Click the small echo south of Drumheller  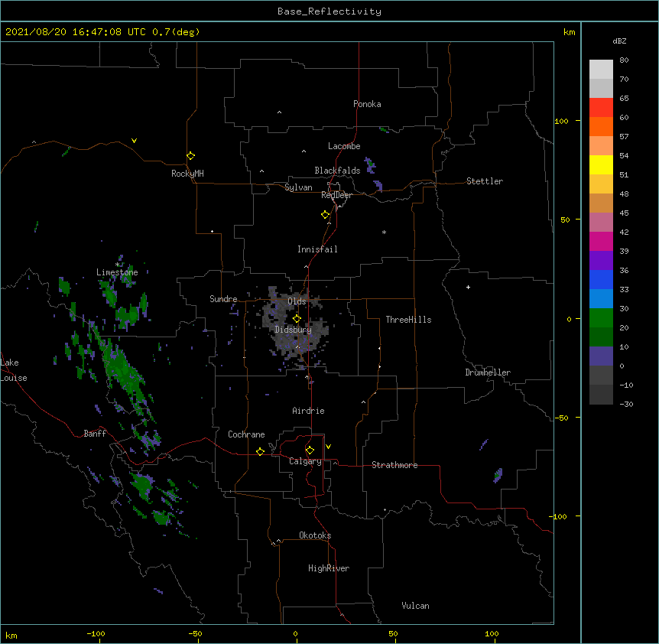pos(498,476)
